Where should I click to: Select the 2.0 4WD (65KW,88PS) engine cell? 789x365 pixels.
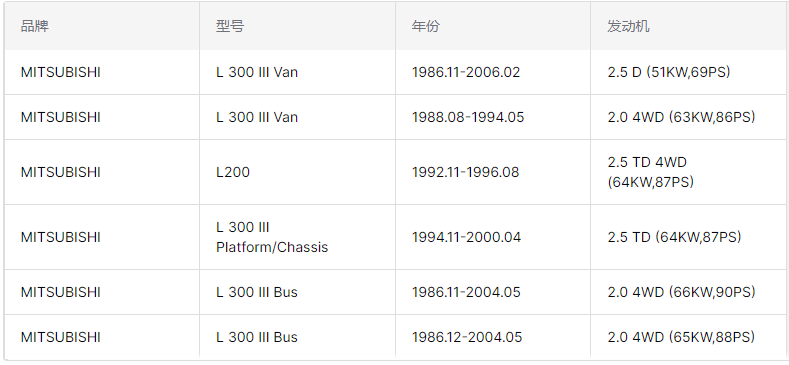(x=681, y=337)
